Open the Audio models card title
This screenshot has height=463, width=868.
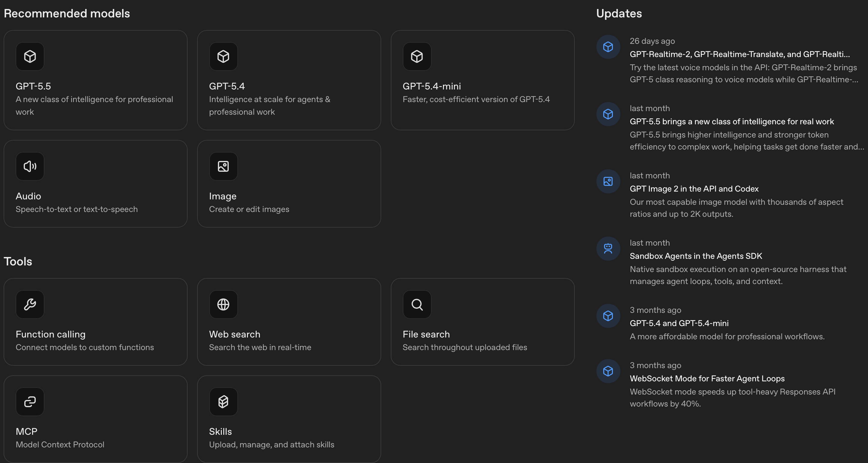(x=28, y=196)
